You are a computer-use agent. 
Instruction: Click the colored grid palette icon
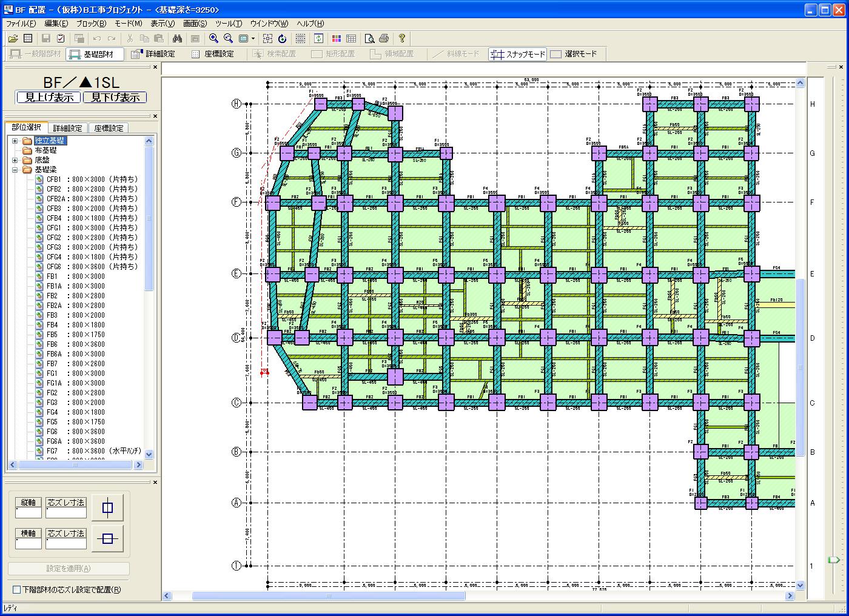pos(337,39)
